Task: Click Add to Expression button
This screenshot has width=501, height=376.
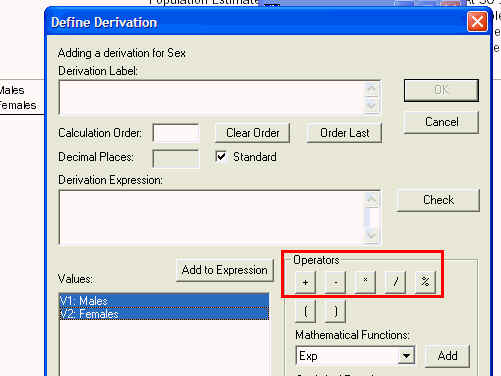Action: tap(225, 270)
